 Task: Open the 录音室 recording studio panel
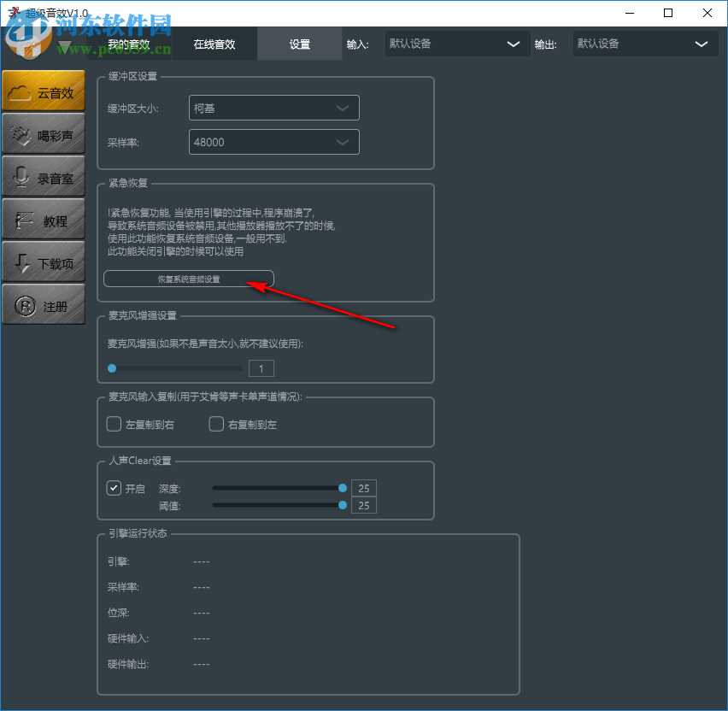click(x=43, y=176)
